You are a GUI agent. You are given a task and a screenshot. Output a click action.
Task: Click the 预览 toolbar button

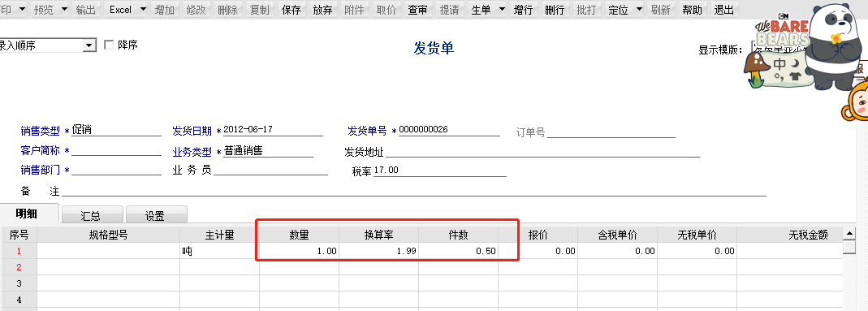[44, 10]
